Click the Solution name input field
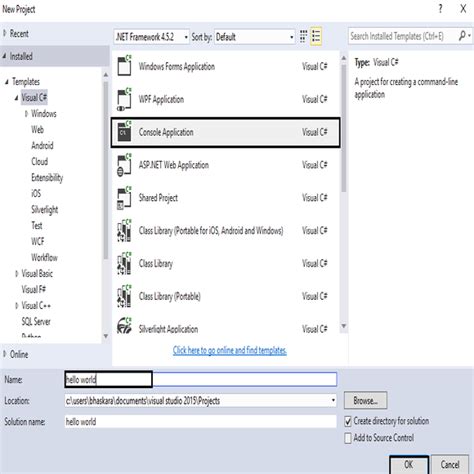Viewport: 474px width, 474px height. [201, 422]
